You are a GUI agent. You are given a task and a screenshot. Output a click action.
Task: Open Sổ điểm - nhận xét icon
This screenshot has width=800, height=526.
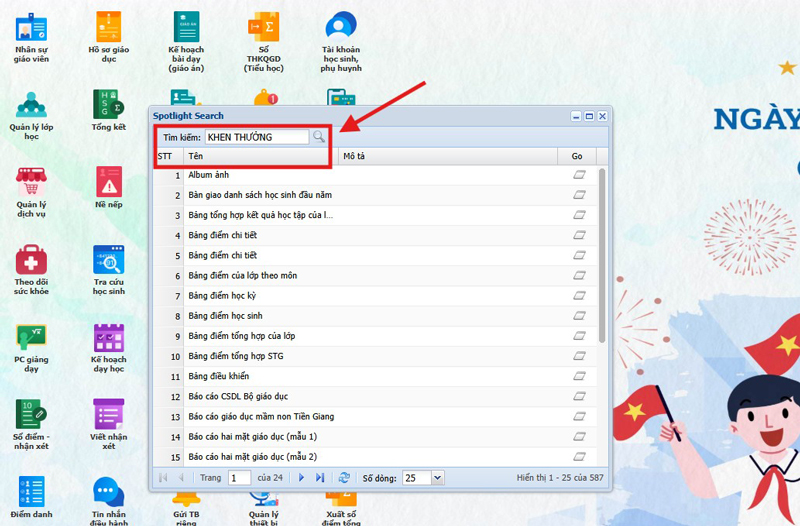(31, 425)
